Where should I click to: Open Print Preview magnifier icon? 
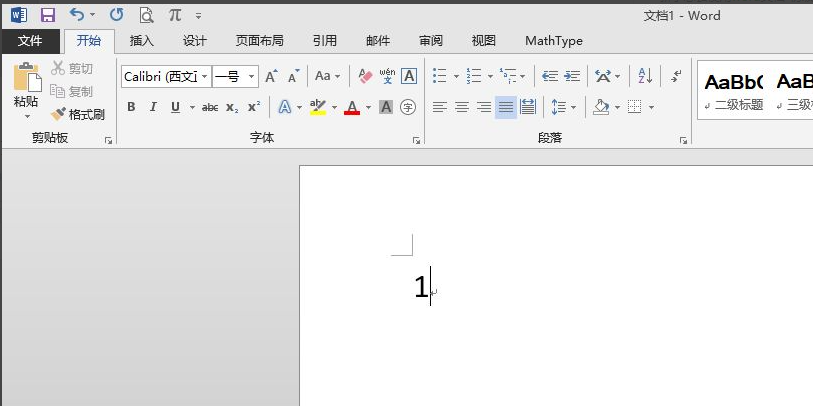coord(146,16)
